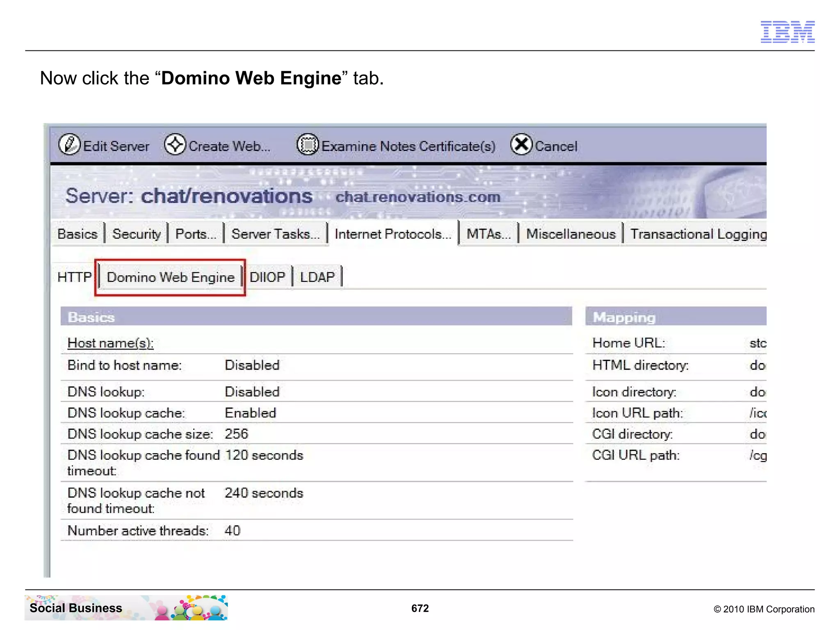840x630 pixels.
Task: Click the Domino Web Engine tab
Action: (171, 277)
